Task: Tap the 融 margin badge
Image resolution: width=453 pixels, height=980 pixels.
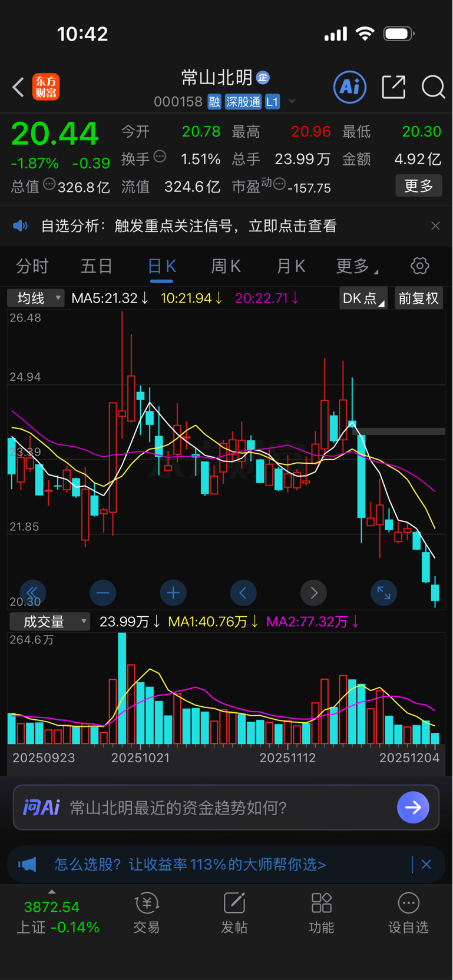Action: click(214, 102)
